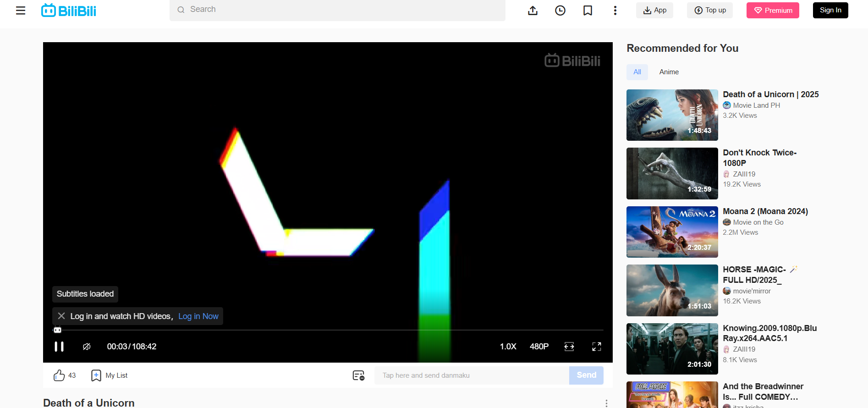This screenshot has height=408, width=868.
Task: Click the Top up button
Action: (710, 10)
